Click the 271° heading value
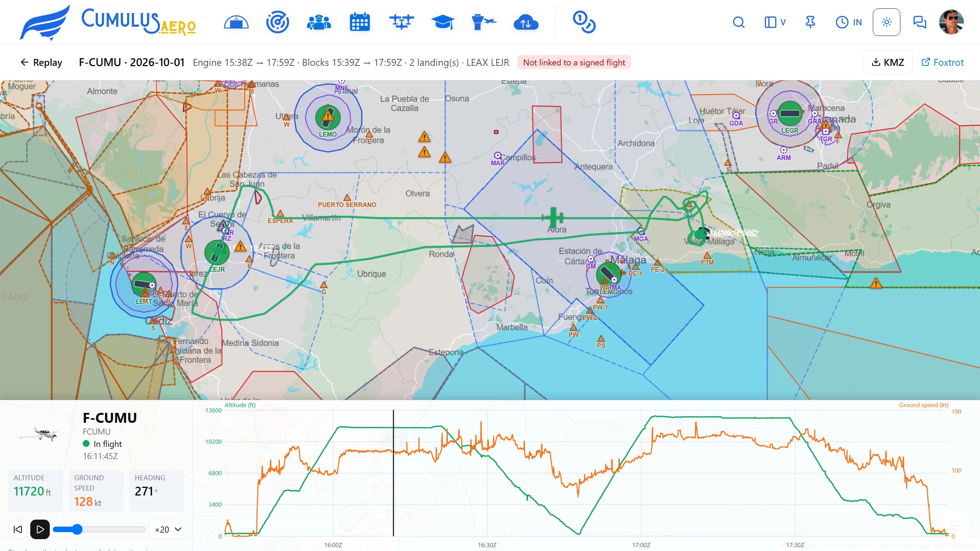 coord(146,491)
